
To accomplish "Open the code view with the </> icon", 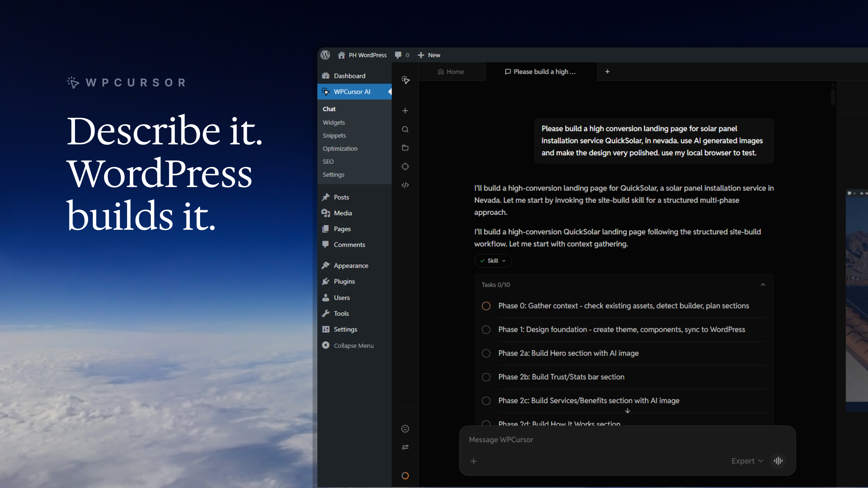I will [x=405, y=185].
